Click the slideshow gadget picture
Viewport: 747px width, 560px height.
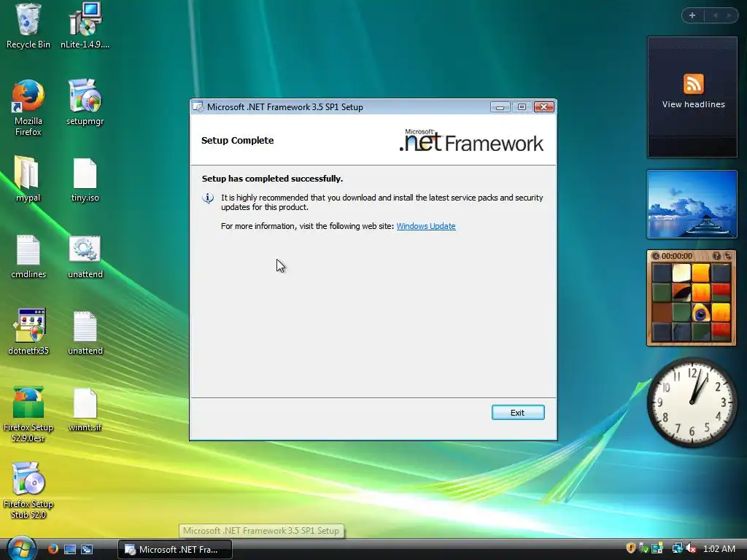pyautogui.click(x=692, y=204)
